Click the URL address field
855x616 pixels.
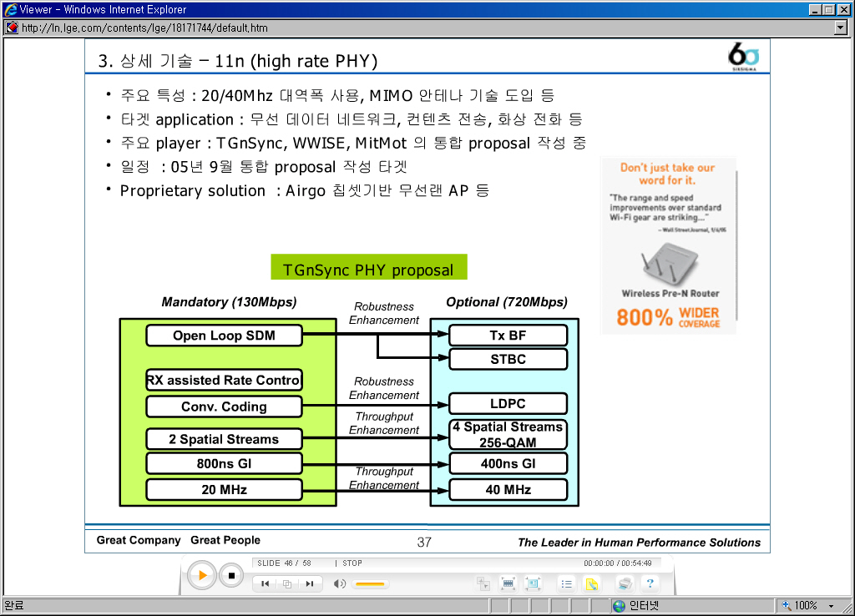(x=417, y=28)
